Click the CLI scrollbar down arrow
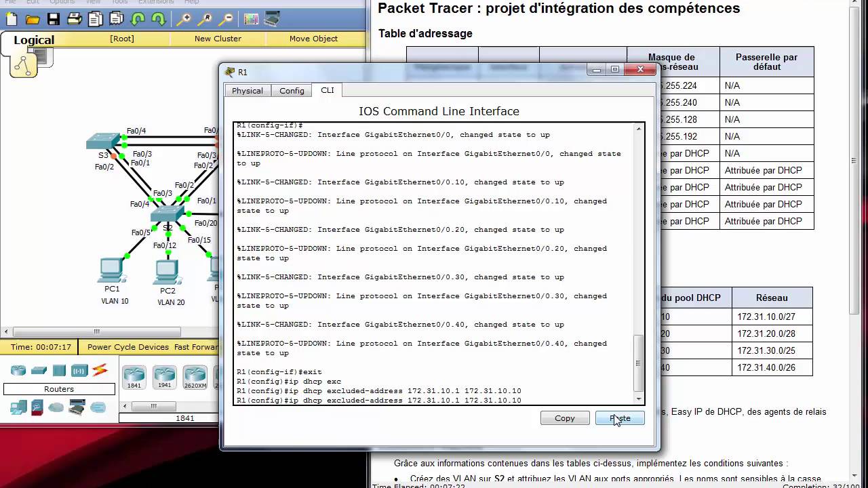Screen dimensions: 868x488 [x=638, y=399]
